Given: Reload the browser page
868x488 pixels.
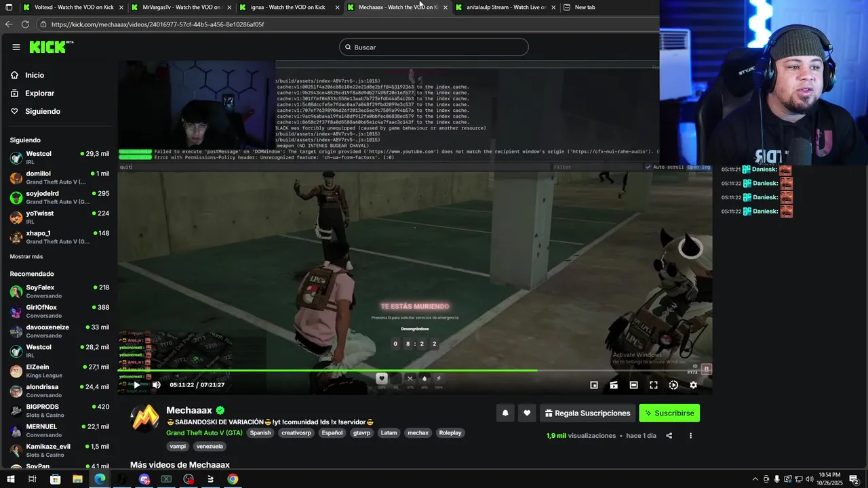Looking at the screenshot, I should click(x=25, y=24).
